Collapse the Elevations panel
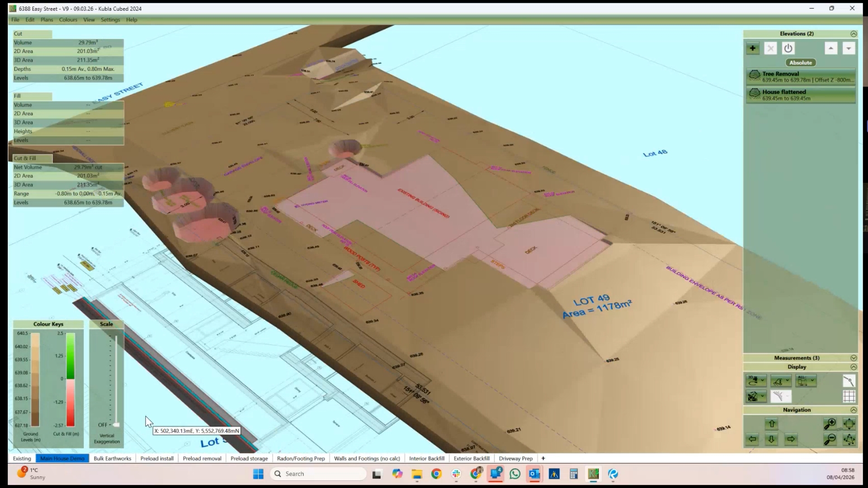The image size is (868, 488). [x=854, y=33]
